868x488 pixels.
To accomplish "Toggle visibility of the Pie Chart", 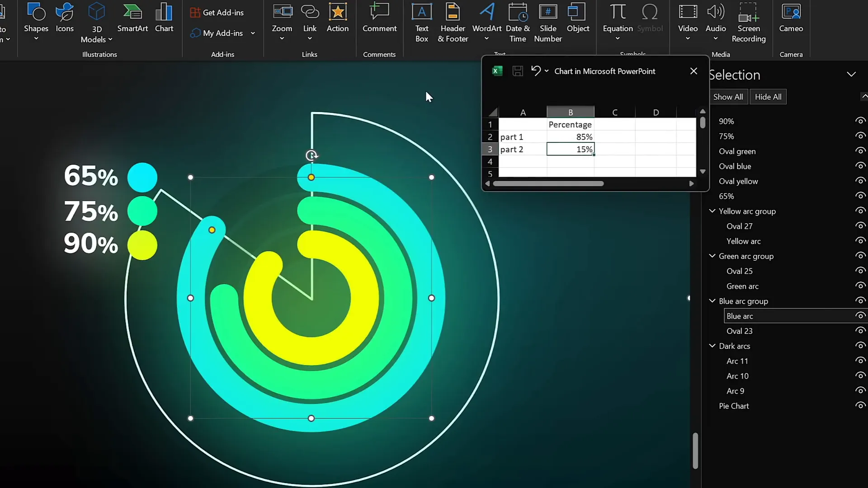I will 860,406.
